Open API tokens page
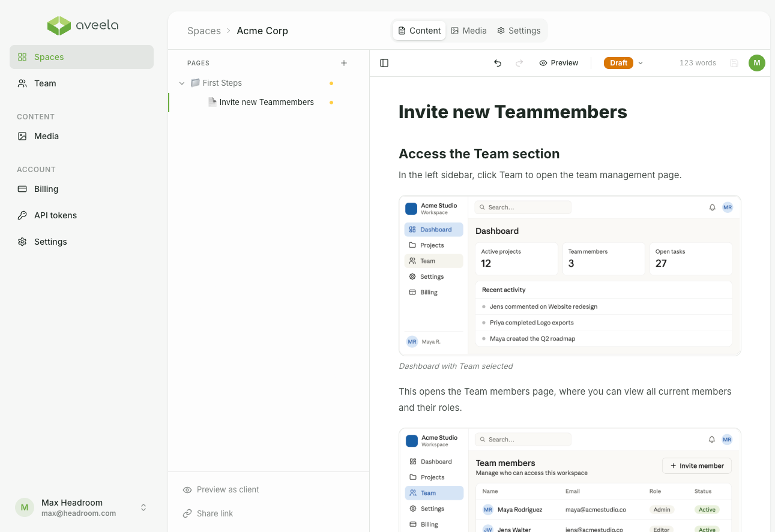 tap(82, 215)
